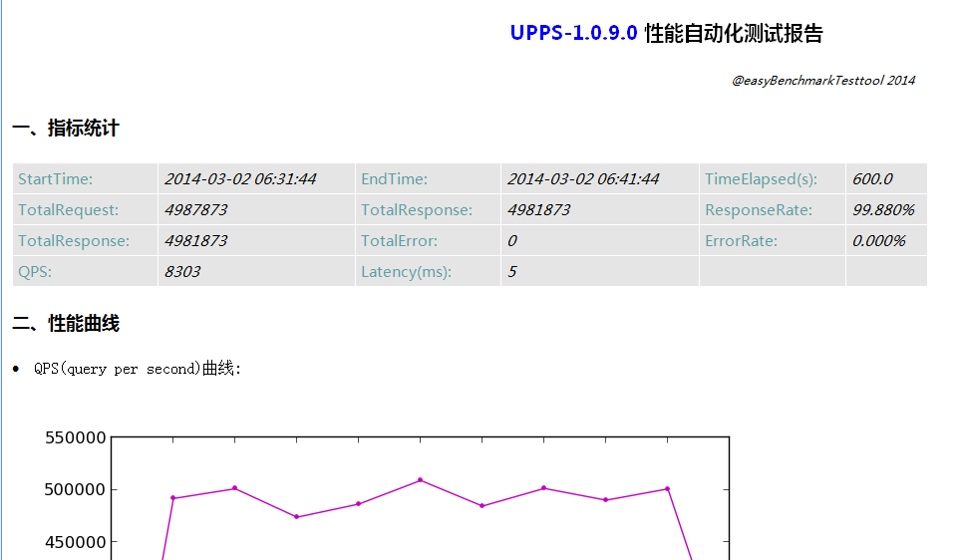Select the value 2014-03-02 06:31:44
The image size is (966, 560).
click(x=240, y=178)
